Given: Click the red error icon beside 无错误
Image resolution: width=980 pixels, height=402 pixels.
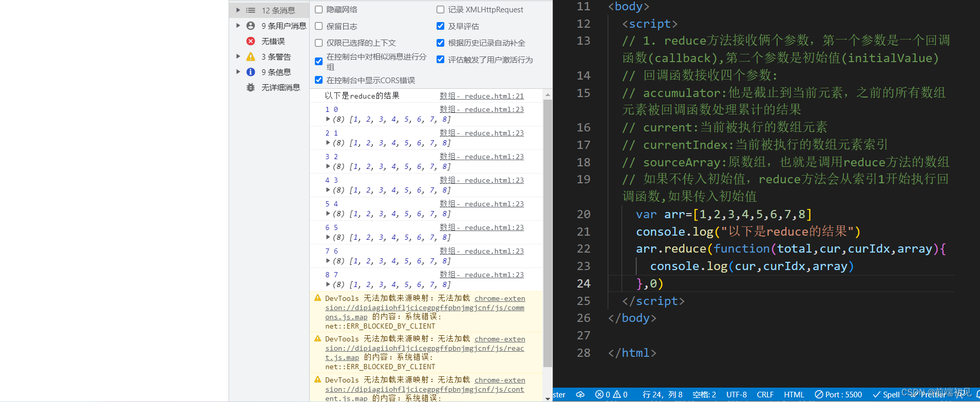Looking at the screenshot, I should coord(251,41).
